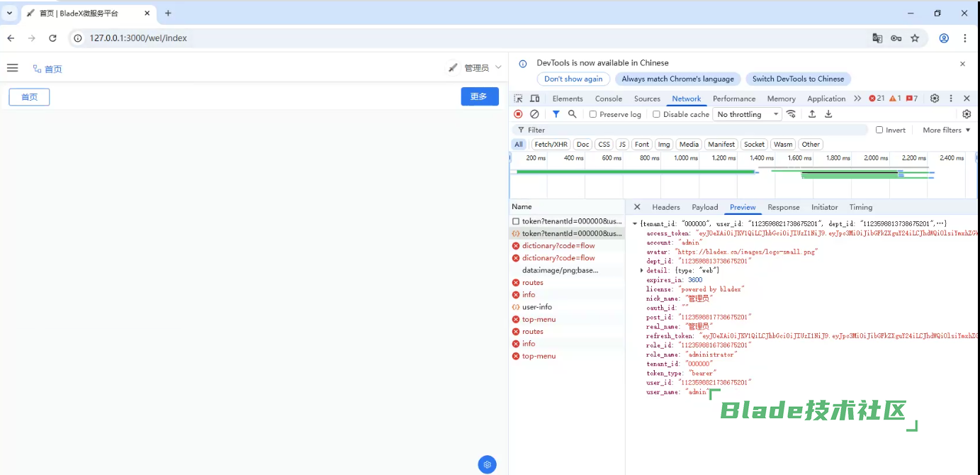Image resolution: width=980 pixels, height=475 pixels.
Task: Enable the Preserve log checkbox
Action: pos(593,114)
